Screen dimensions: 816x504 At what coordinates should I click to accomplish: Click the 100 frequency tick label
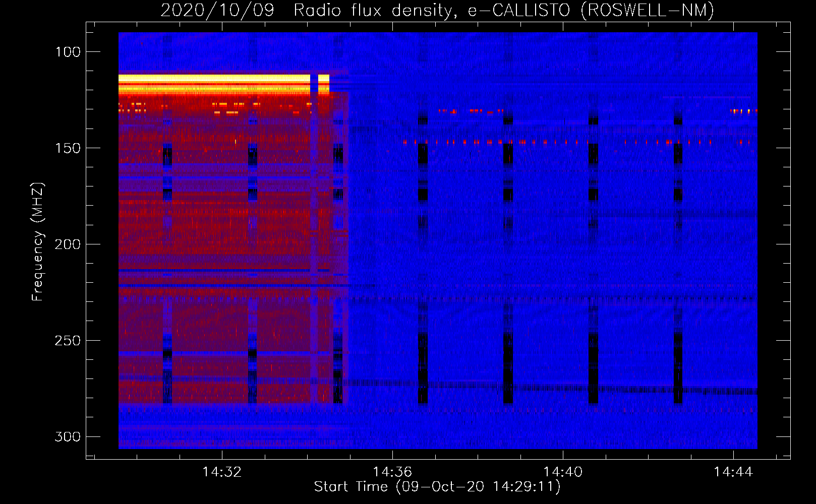pos(68,52)
